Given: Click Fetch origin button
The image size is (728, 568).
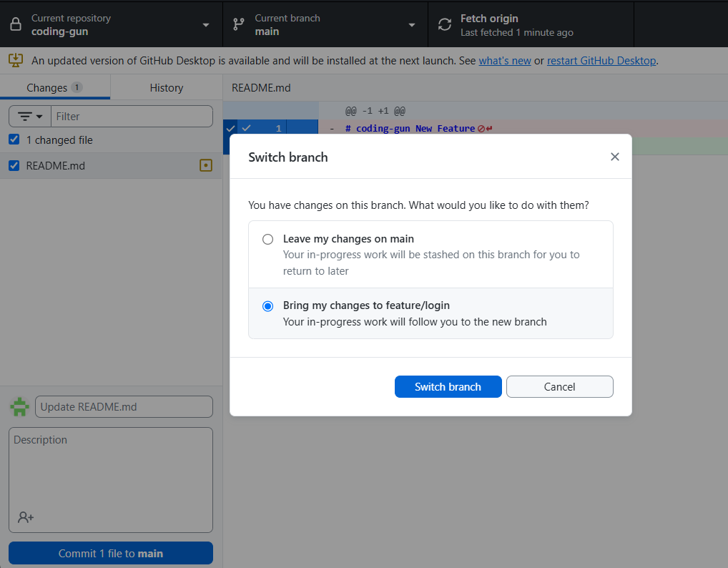Looking at the screenshot, I should pos(531,24).
